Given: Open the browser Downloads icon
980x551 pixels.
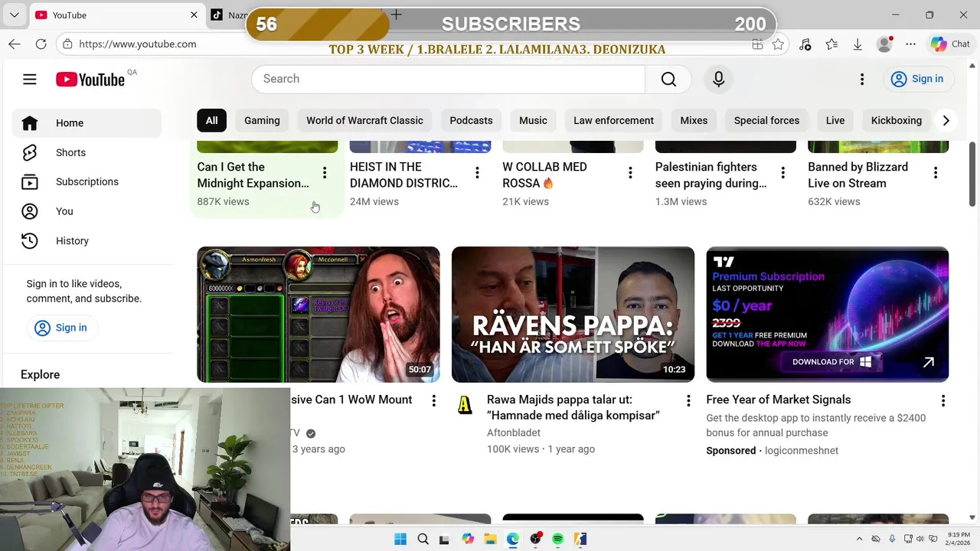Looking at the screenshot, I should tap(857, 44).
